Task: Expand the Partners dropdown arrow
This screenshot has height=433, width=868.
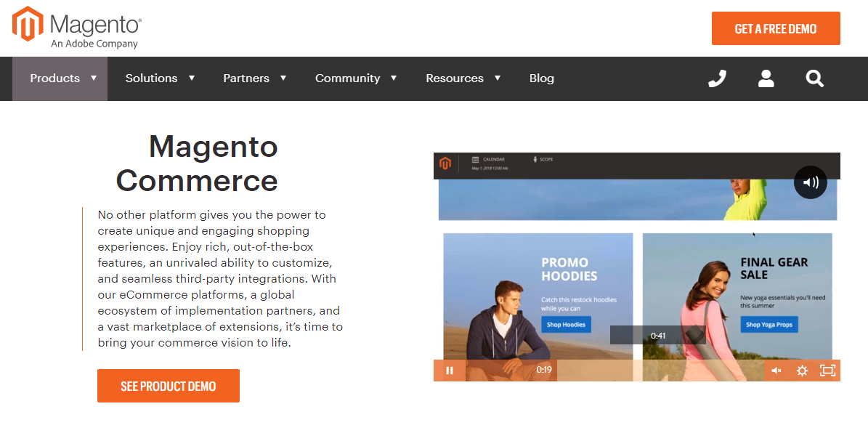Action: pyautogui.click(x=283, y=78)
